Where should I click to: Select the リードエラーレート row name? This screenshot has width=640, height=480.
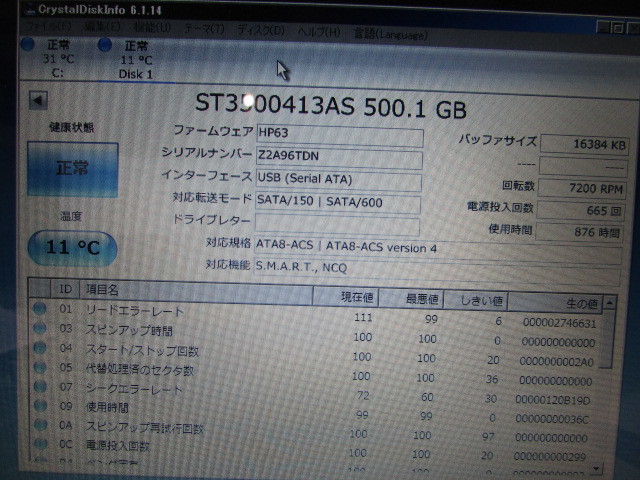coord(134,311)
